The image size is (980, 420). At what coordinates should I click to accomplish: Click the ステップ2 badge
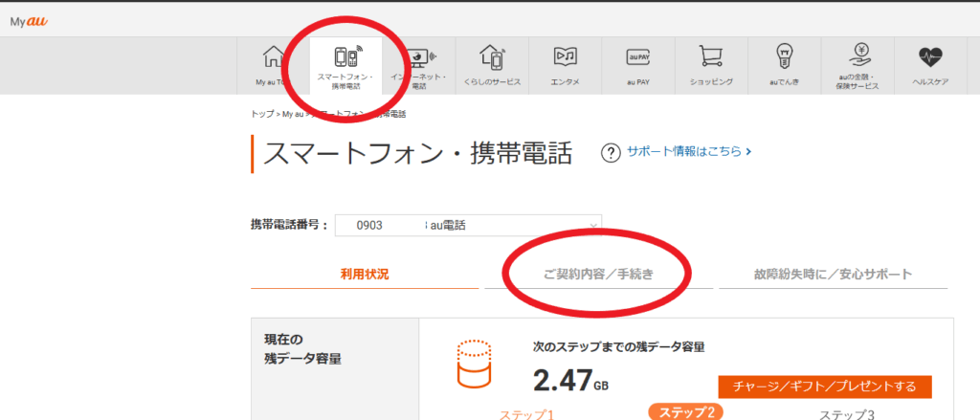coord(685,412)
